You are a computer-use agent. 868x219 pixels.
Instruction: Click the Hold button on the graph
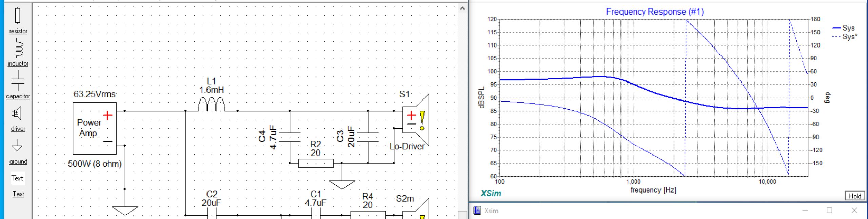pos(854,196)
